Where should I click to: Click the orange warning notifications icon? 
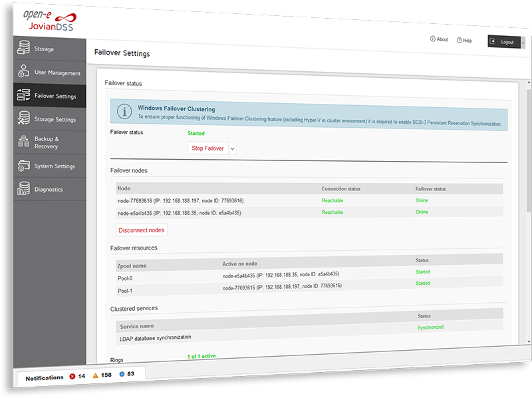point(96,375)
